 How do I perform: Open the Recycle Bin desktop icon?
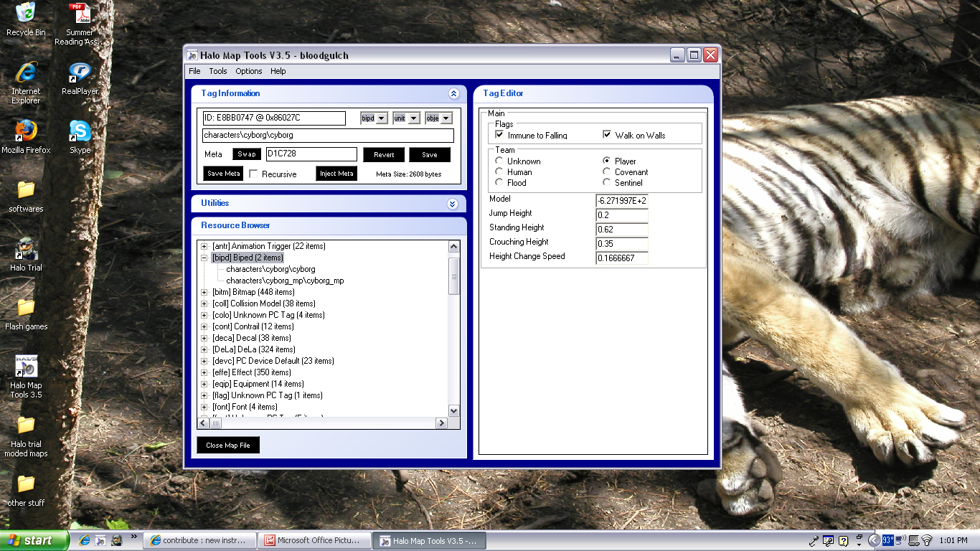[26, 19]
